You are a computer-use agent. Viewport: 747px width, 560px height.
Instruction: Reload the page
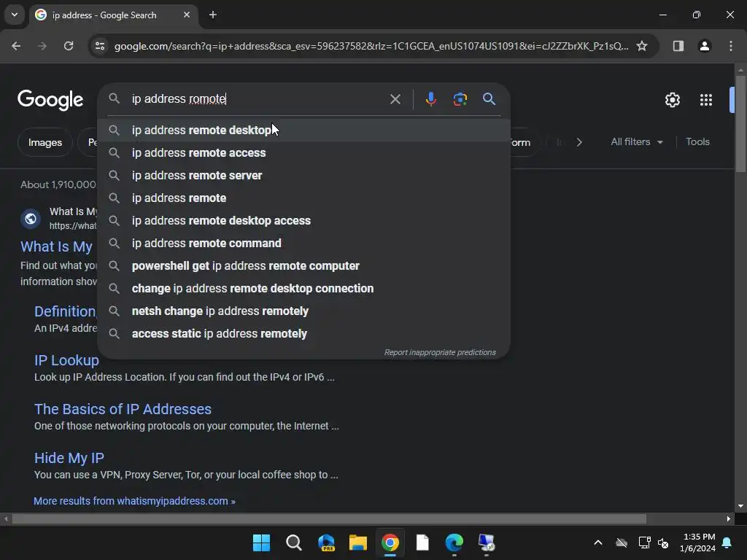(69, 46)
